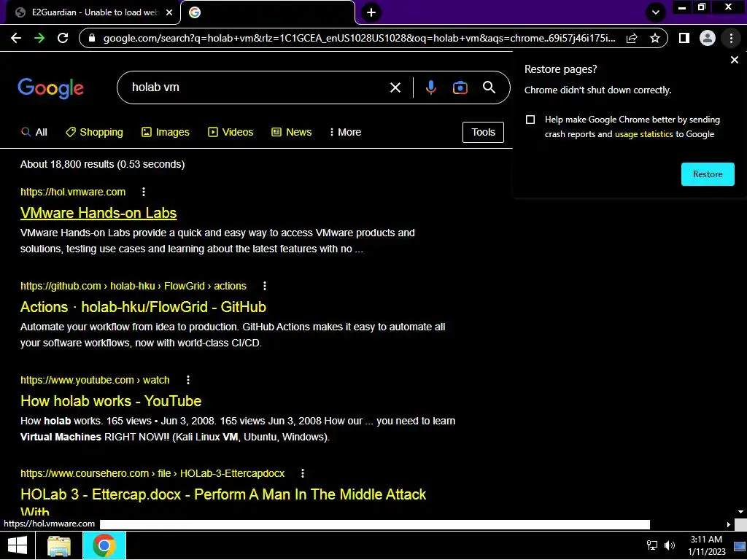The image size is (747, 560).
Task: Bookmark this tab with the star
Action: pyautogui.click(x=655, y=38)
